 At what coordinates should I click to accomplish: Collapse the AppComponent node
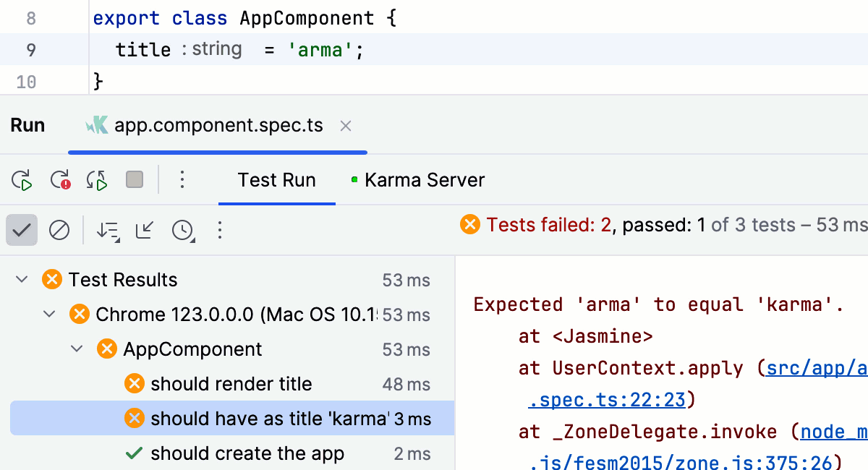point(77,349)
